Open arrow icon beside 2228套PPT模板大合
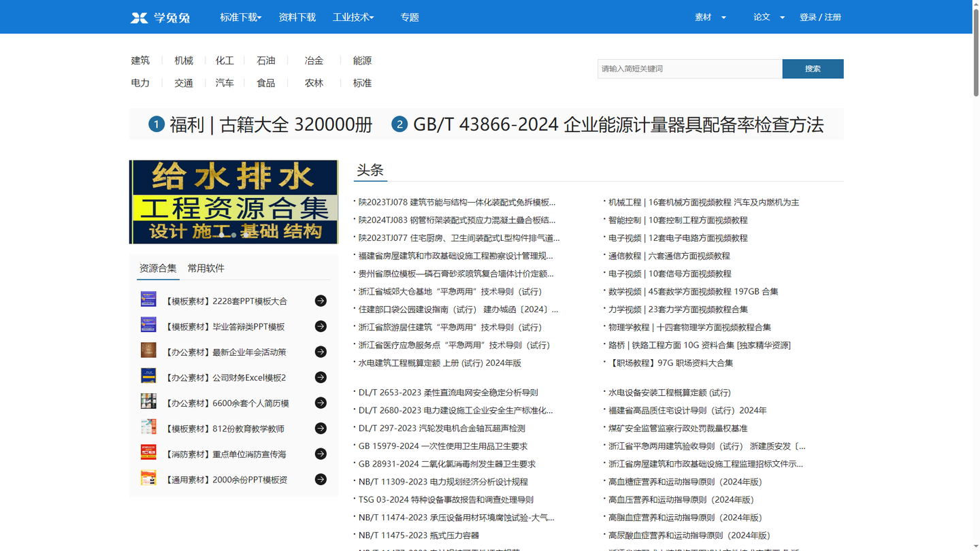980x551 pixels. (x=321, y=301)
